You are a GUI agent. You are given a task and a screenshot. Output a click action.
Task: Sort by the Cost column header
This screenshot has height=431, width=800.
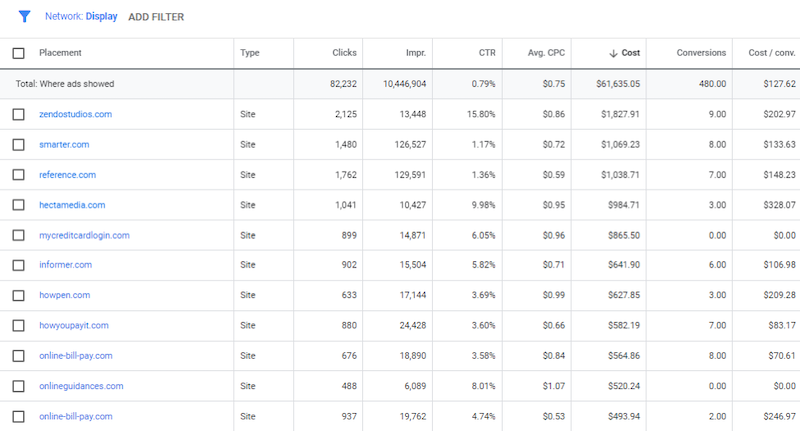[x=629, y=53]
